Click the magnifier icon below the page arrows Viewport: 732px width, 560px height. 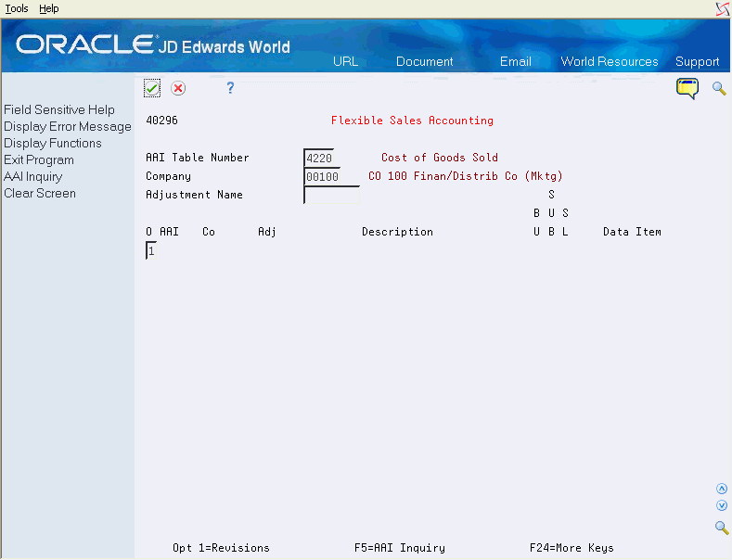(722, 528)
